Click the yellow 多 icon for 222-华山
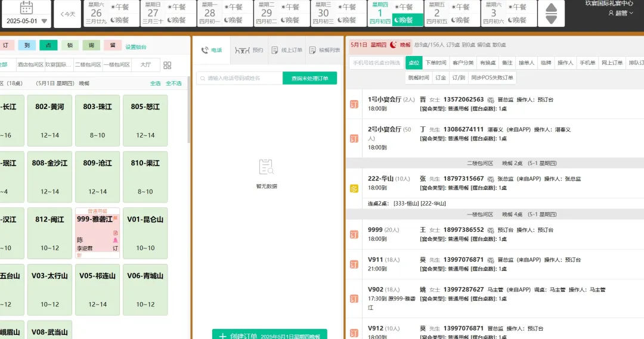 pyautogui.click(x=354, y=189)
